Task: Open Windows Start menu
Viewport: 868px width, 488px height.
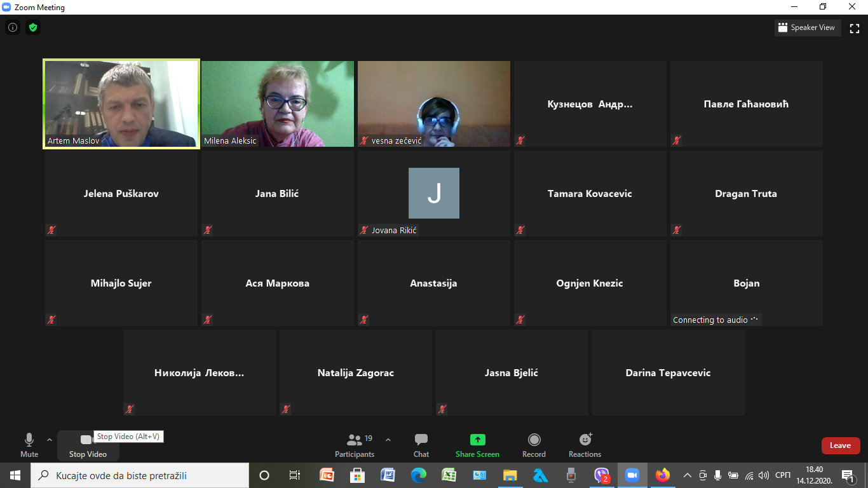Action: tap(15, 475)
